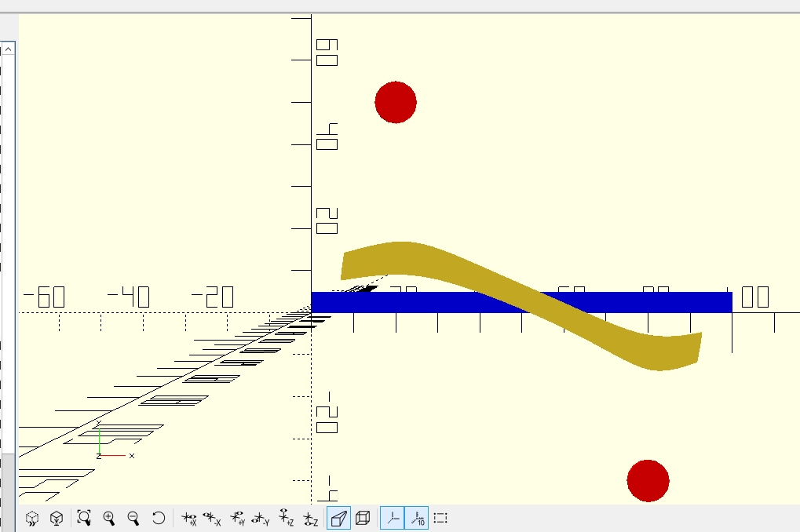This screenshot has height=532, width=800.
Task: Set view direction to -Y
Action: click(261, 518)
